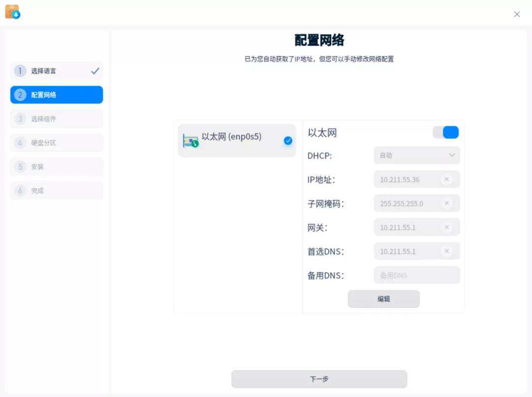Click the checkmark icon beside 选择语言
Image resolution: width=532 pixels, height=397 pixels.
point(95,71)
